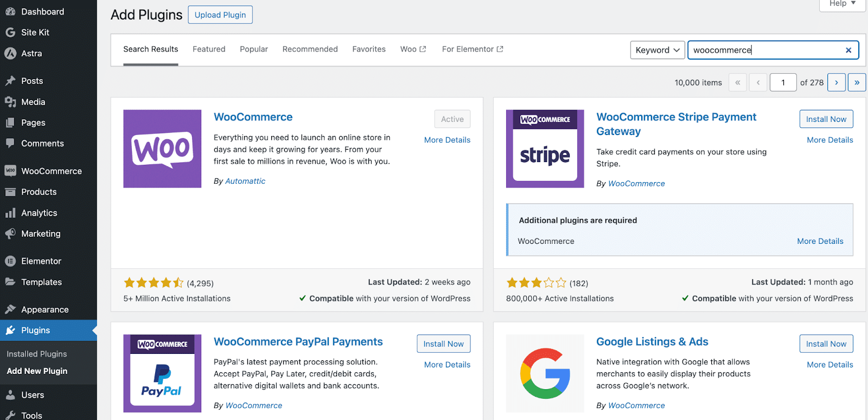Click the Site Kit Google icon
868x420 pixels.
coord(10,33)
